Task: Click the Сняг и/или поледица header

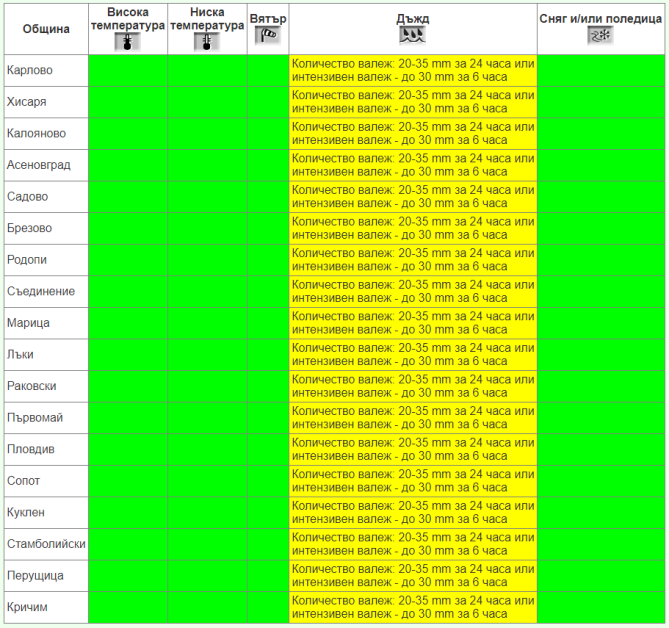Action: pos(601,18)
